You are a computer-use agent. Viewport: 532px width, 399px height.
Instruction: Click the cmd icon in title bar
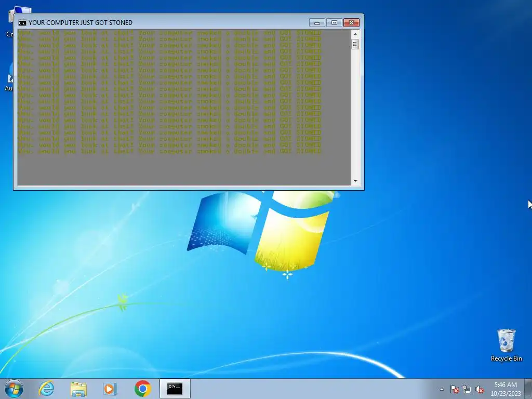22,23
